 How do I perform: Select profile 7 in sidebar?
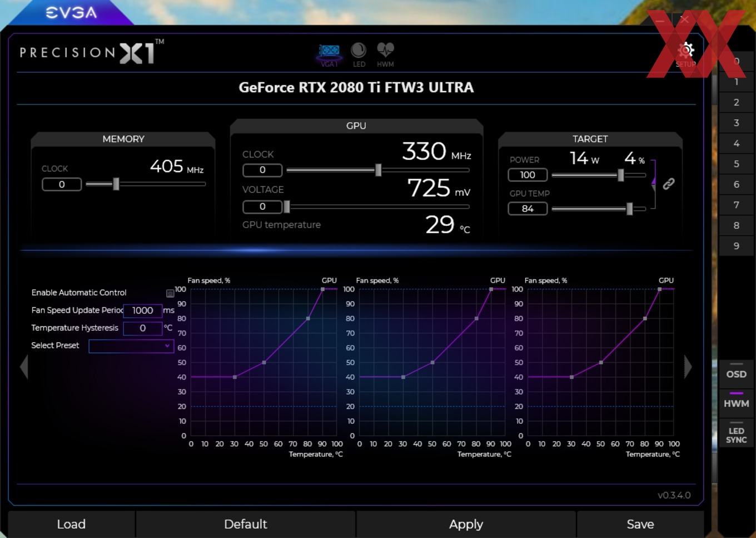[737, 205]
